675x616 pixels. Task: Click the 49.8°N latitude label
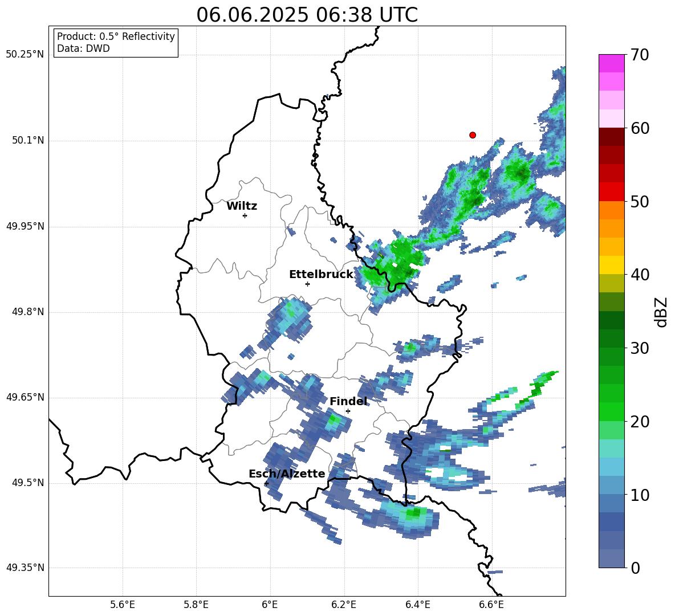(x=28, y=312)
